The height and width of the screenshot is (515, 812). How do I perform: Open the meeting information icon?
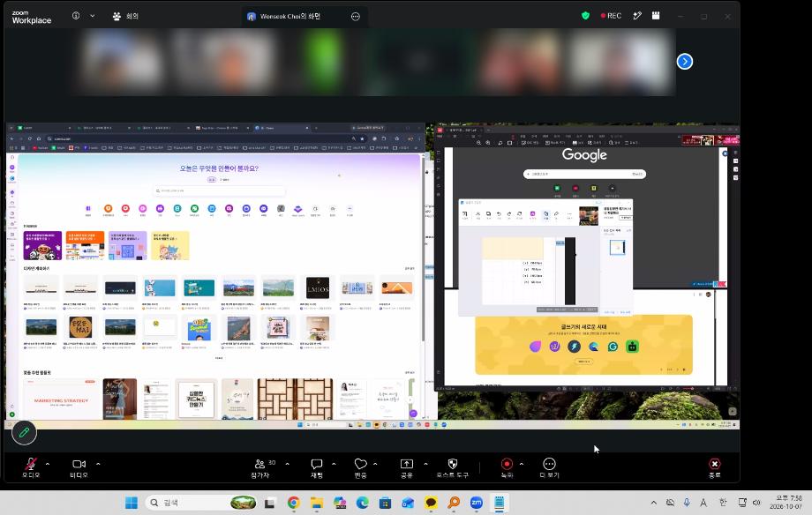click(76, 16)
